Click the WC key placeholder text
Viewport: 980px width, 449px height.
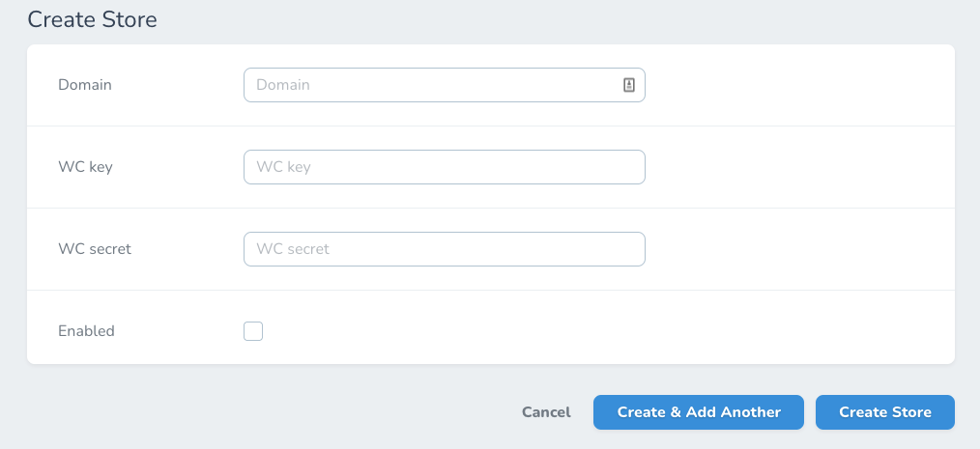[283, 167]
